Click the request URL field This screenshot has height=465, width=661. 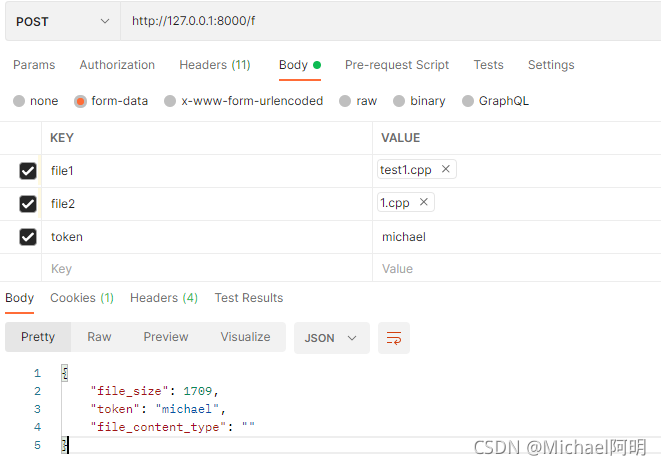pos(390,21)
